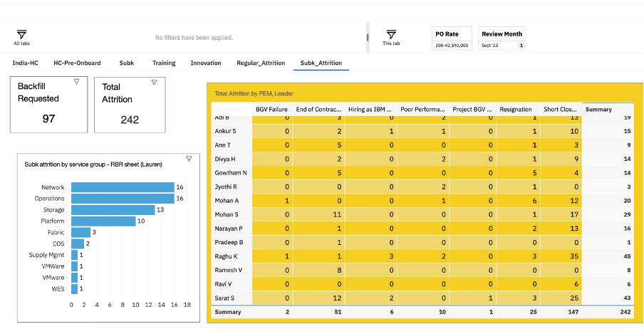Image resolution: width=644 pixels, height=329 pixels.
Task: Click Raghu K Summary total 45
Action: coord(627,256)
